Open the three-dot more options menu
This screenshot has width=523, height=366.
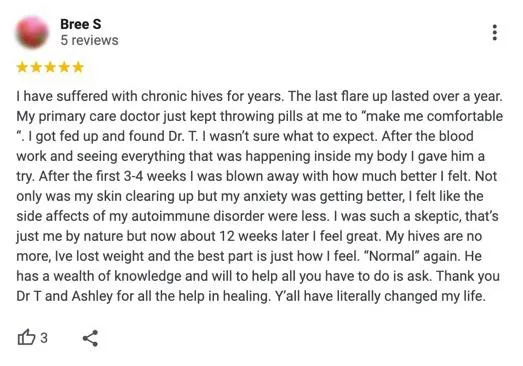coord(495,32)
